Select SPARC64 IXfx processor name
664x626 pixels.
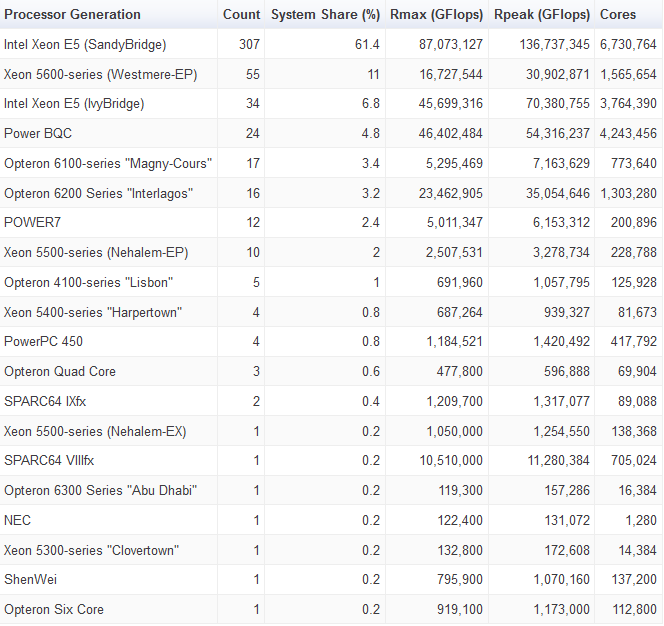click(45, 402)
